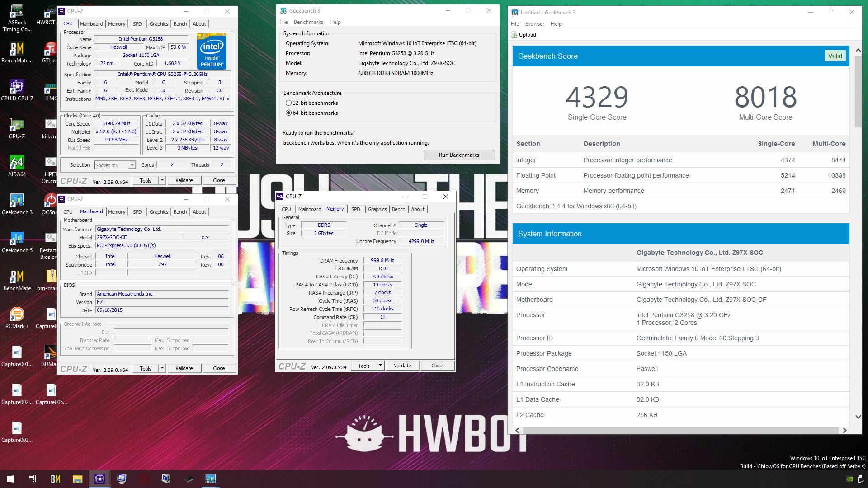The height and width of the screenshot is (488, 868).
Task: Click the BenchMate taskbar icon
Action: 55,479
